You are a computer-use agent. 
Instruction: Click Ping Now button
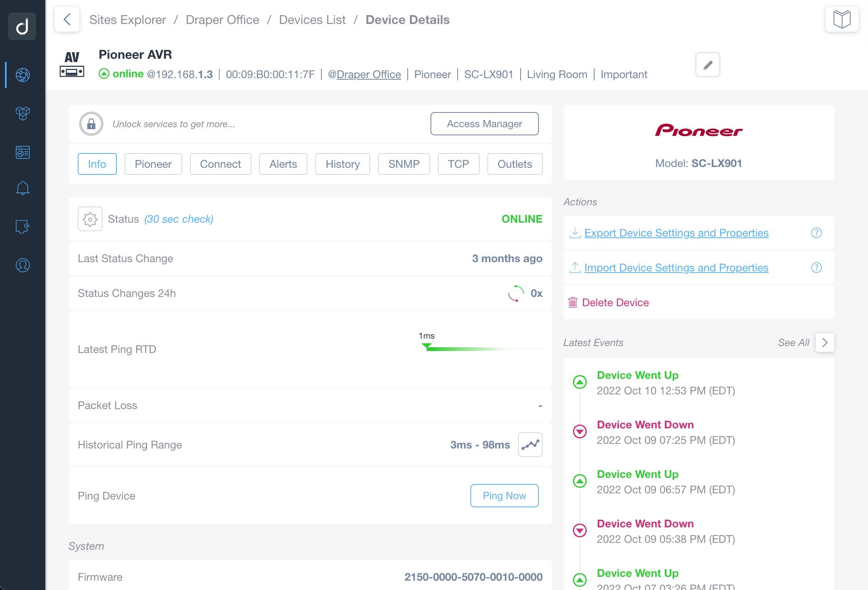[505, 495]
